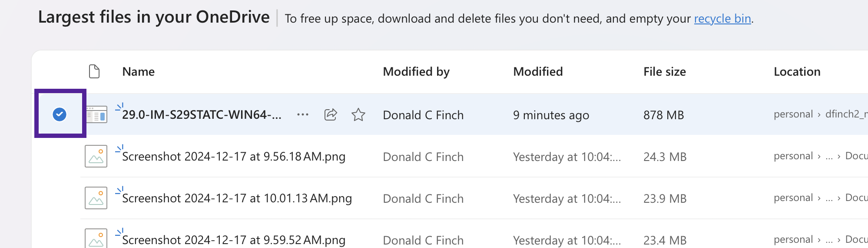Open the dfinch2 location folder of first file
This screenshot has height=248, width=868.
(846, 114)
